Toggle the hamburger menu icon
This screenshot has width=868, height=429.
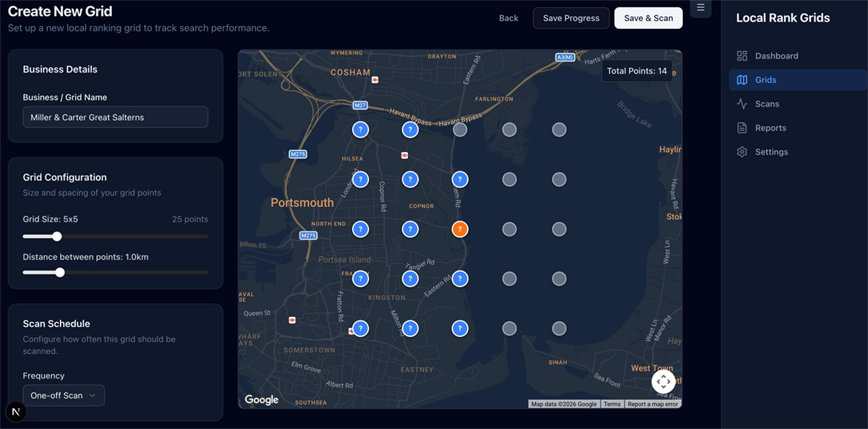[700, 8]
